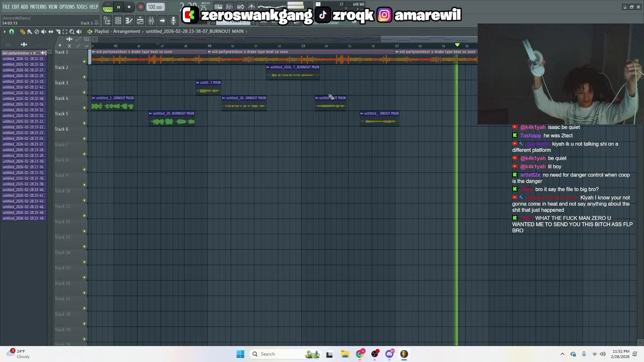The width and height of the screenshot is (644, 362).
Task: Show hidden system tray icons chevron
Action: [x=562, y=354]
